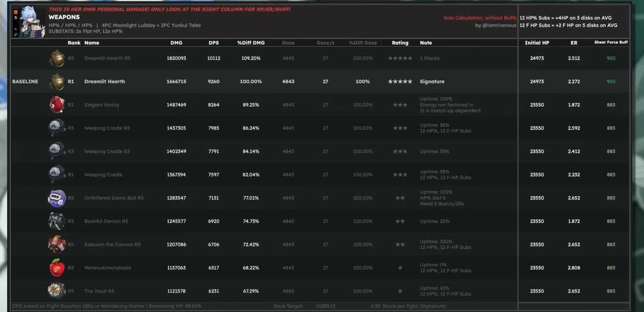The height and width of the screenshot is (312, 644).
Task: Click the Daze Target value 16283.15
Action: (x=325, y=306)
